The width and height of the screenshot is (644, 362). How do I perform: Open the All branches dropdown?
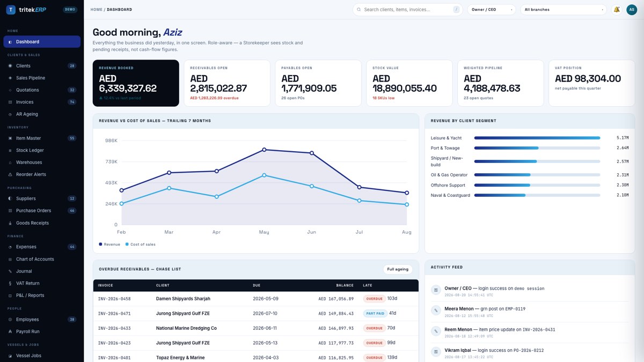[564, 10]
